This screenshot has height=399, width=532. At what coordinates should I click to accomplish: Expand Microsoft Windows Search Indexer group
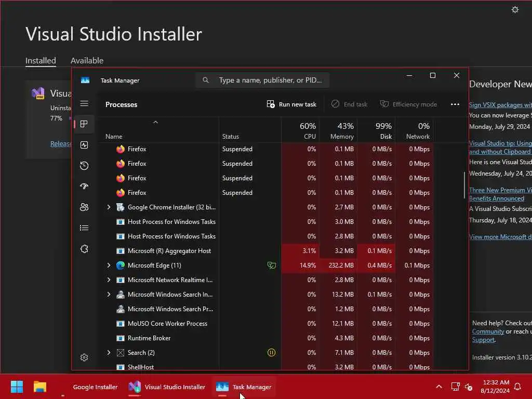click(x=109, y=295)
